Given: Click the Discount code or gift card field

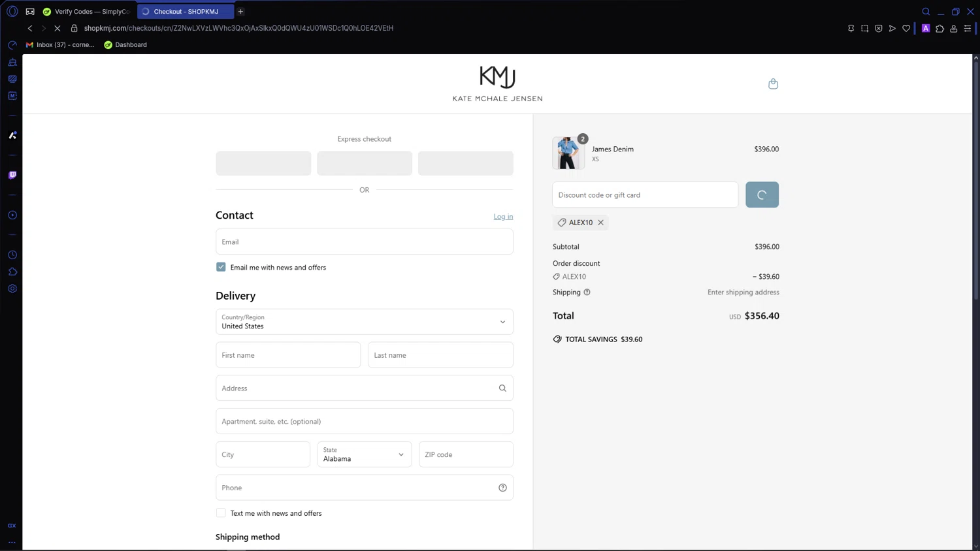Looking at the screenshot, I should pyautogui.click(x=645, y=195).
